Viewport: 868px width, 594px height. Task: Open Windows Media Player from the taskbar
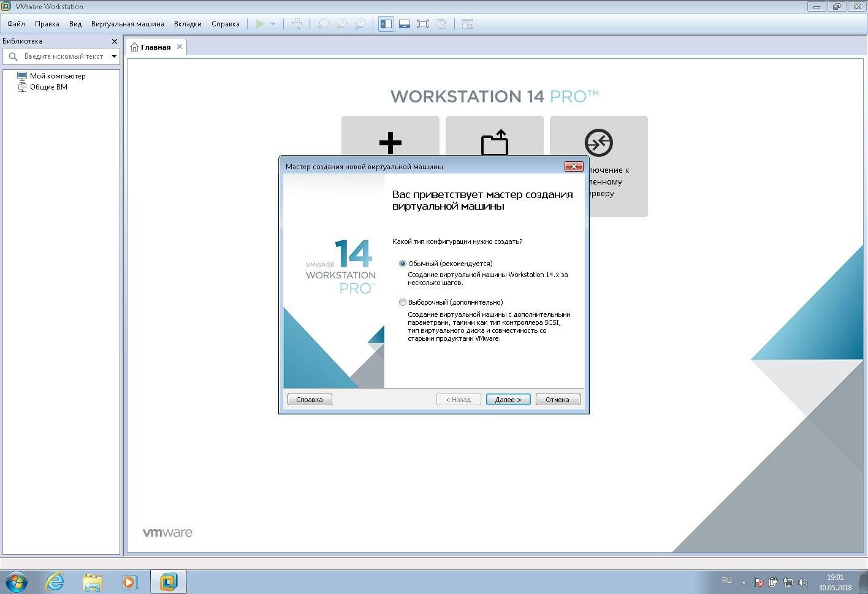(130, 581)
